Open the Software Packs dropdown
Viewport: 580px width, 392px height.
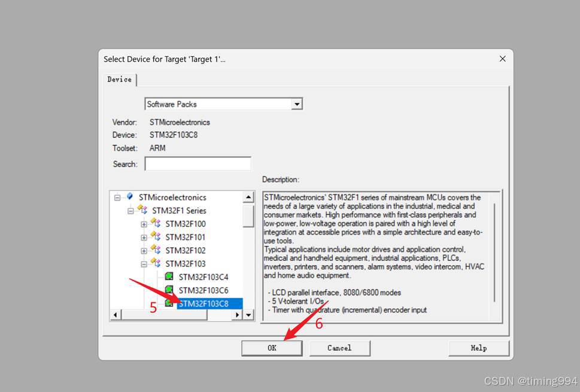[x=297, y=104]
